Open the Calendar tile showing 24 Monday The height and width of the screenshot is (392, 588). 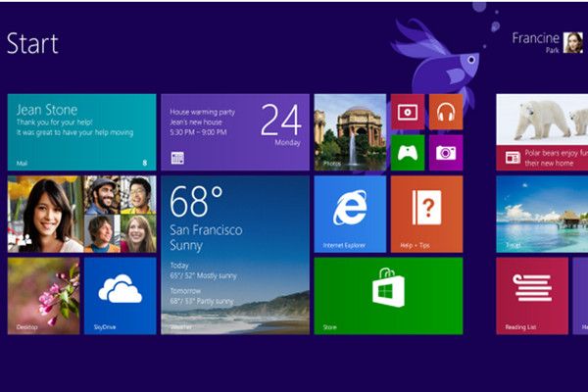(x=234, y=132)
